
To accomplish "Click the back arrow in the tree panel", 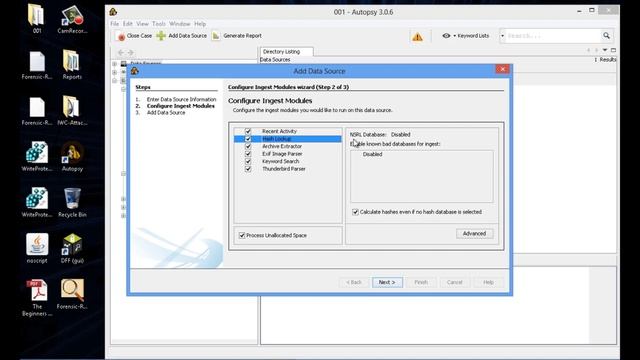I will pyautogui.click(x=121, y=53).
